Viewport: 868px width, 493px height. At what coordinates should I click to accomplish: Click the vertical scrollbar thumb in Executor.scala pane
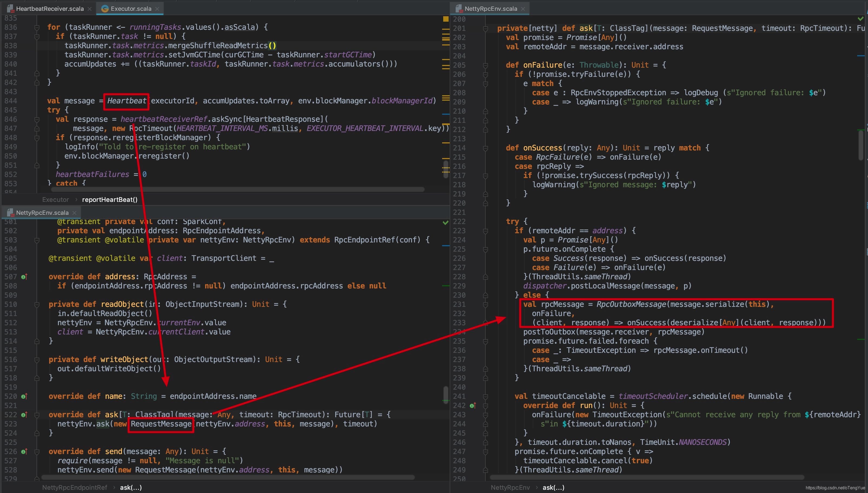coord(446,169)
